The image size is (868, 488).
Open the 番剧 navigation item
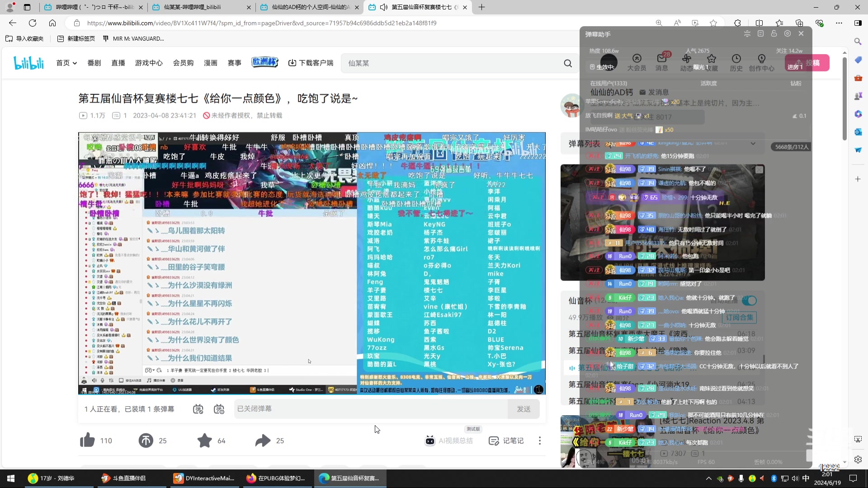pyautogui.click(x=94, y=63)
